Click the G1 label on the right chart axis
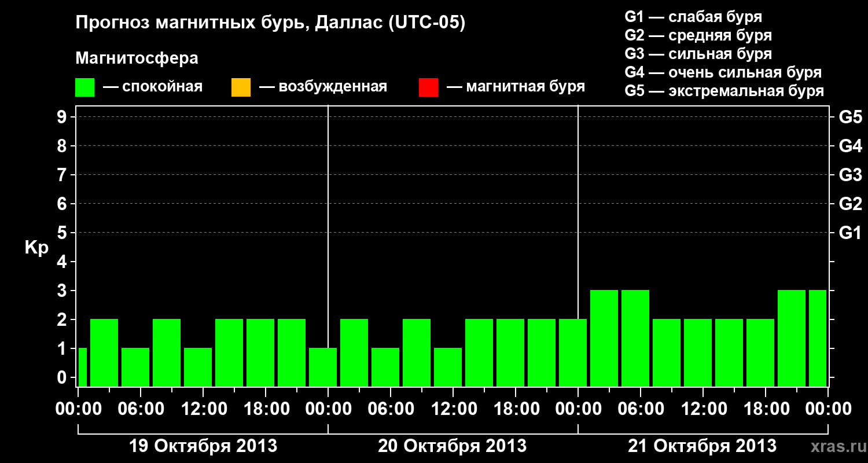This screenshot has height=463, width=868. [850, 233]
